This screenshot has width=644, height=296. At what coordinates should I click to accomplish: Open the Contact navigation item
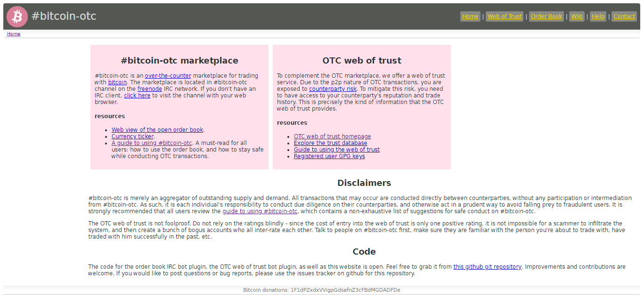[624, 16]
